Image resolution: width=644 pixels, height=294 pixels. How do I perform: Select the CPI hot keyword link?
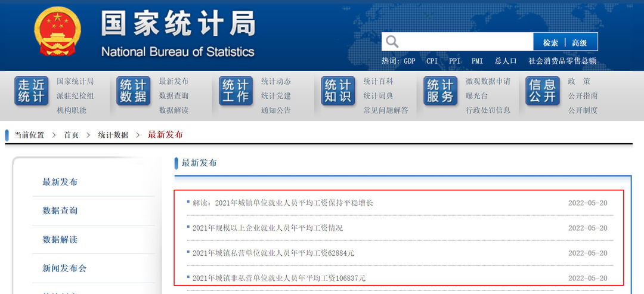click(432, 61)
